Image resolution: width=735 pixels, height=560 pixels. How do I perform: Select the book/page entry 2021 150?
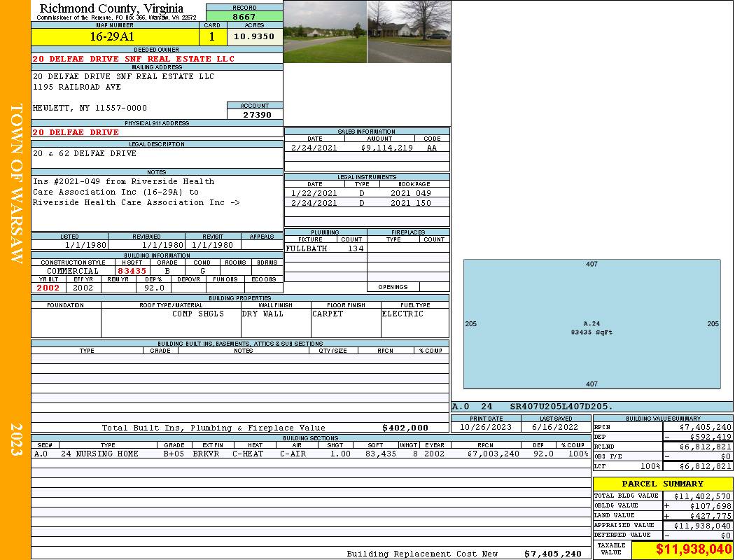(x=411, y=203)
